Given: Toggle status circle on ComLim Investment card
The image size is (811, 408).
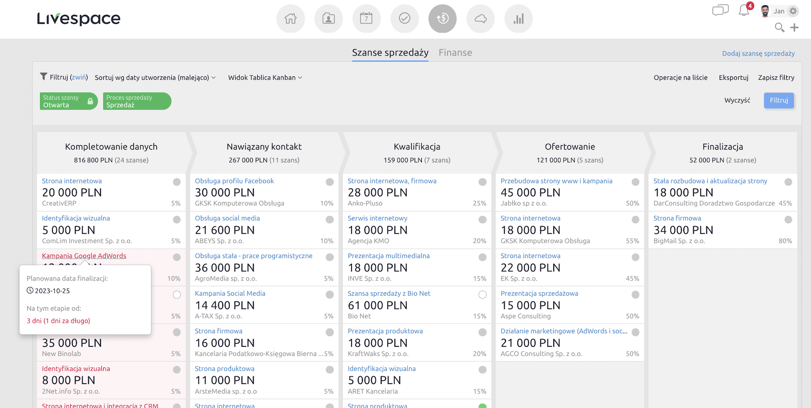Looking at the screenshot, I should [x=176, y=220].
